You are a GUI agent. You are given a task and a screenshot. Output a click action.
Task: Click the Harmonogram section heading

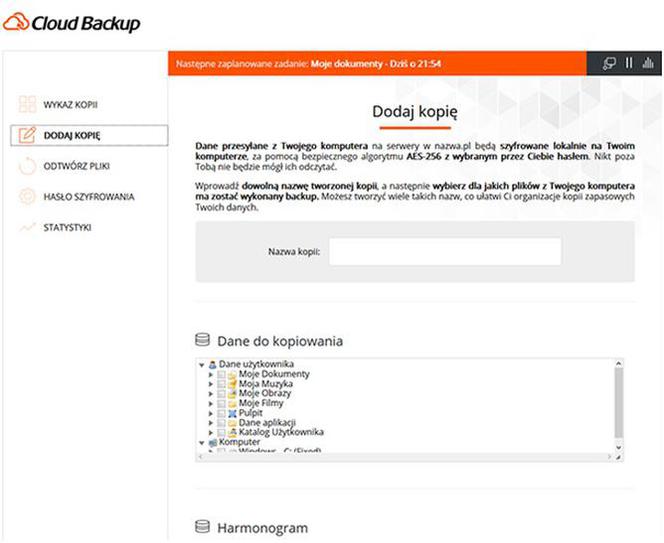[x=263, y=528]
